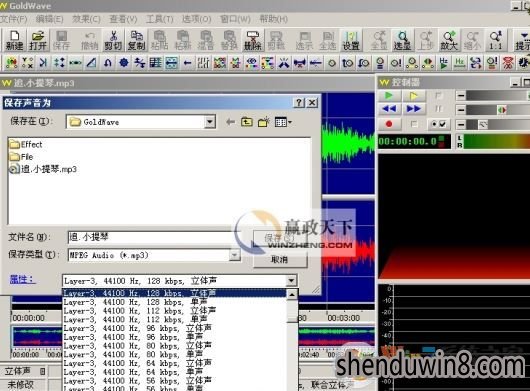Create new folder icon in save dialog
This screenshot has height=391, width=530.
pyautogui.click(x=264, y=122)
